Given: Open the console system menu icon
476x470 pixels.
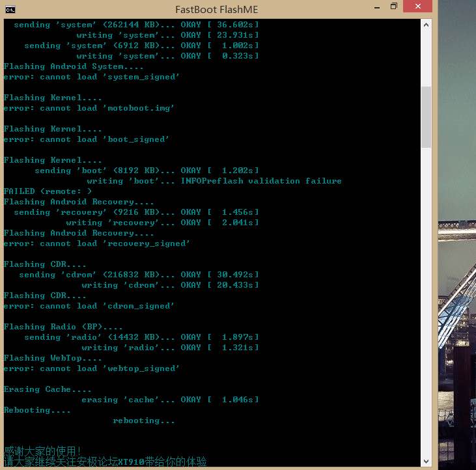Looking at the screenshot, I should pos(10,10).
